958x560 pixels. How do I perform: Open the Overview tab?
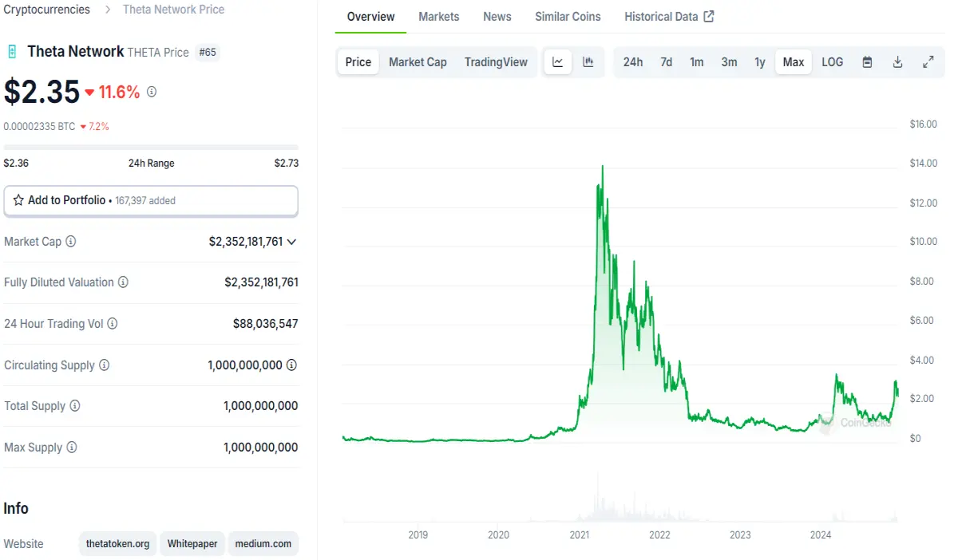pyautogui.click(x=370, y=17)
